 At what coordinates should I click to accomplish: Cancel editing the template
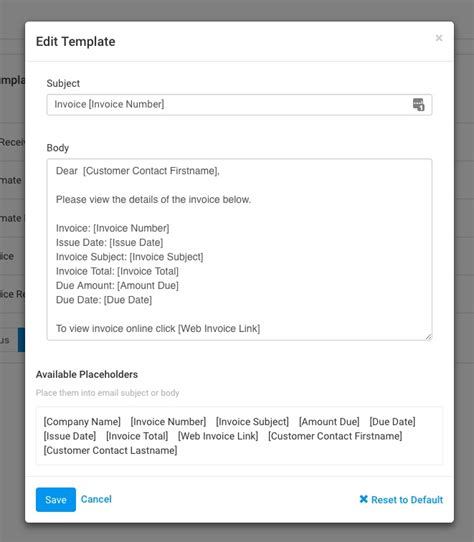(x=96, y=499)
